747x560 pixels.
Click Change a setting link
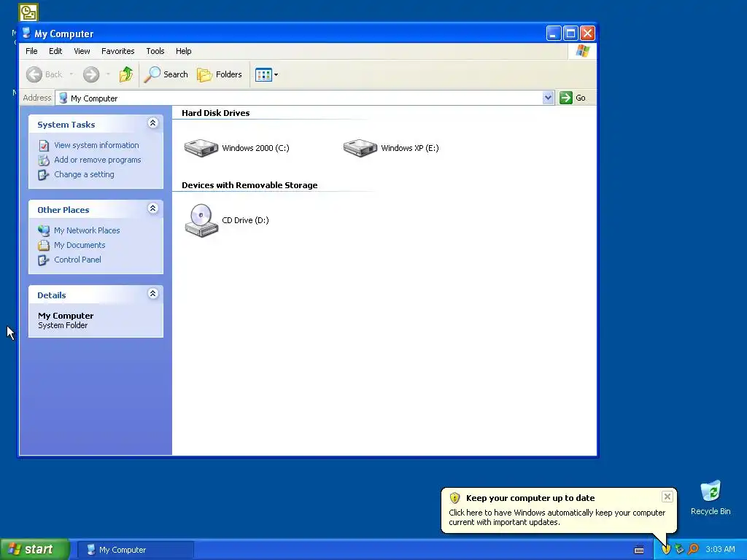coord(85,174)
